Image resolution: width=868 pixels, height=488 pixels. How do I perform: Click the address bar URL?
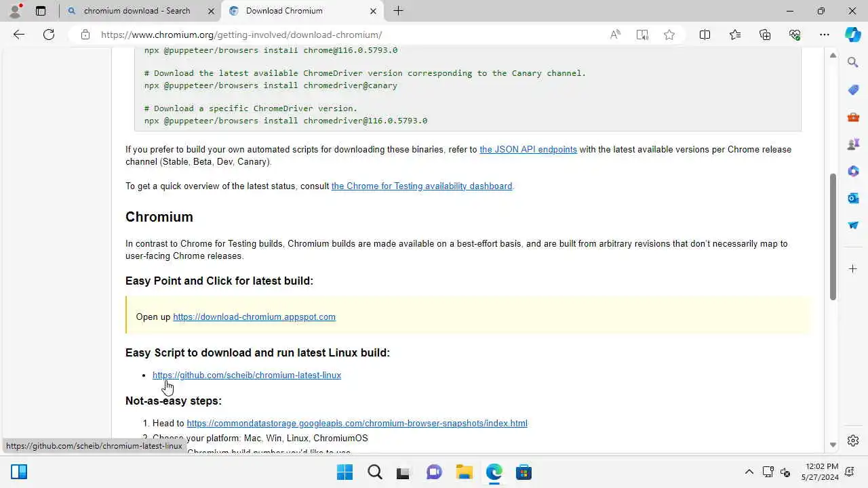241,35
